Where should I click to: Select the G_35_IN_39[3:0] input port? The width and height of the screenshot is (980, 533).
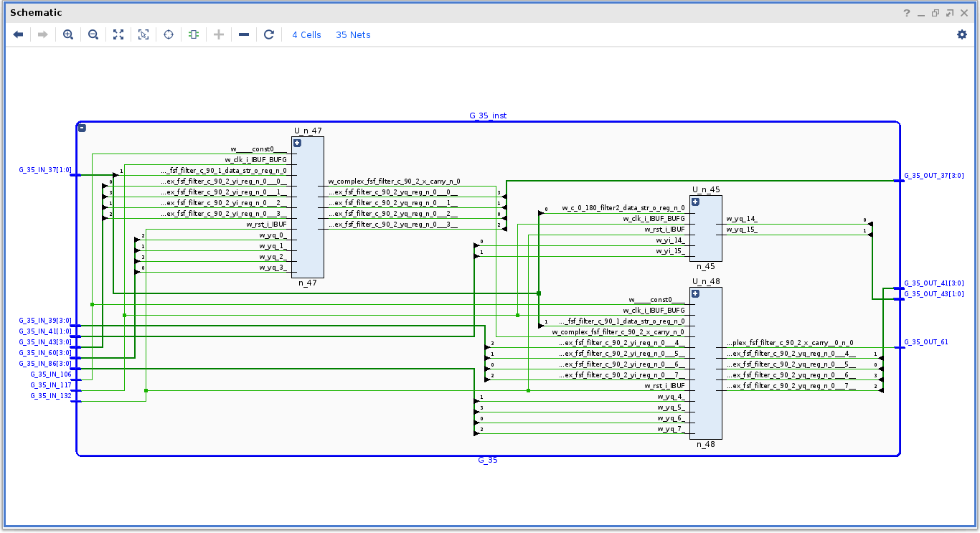(44, 321)
